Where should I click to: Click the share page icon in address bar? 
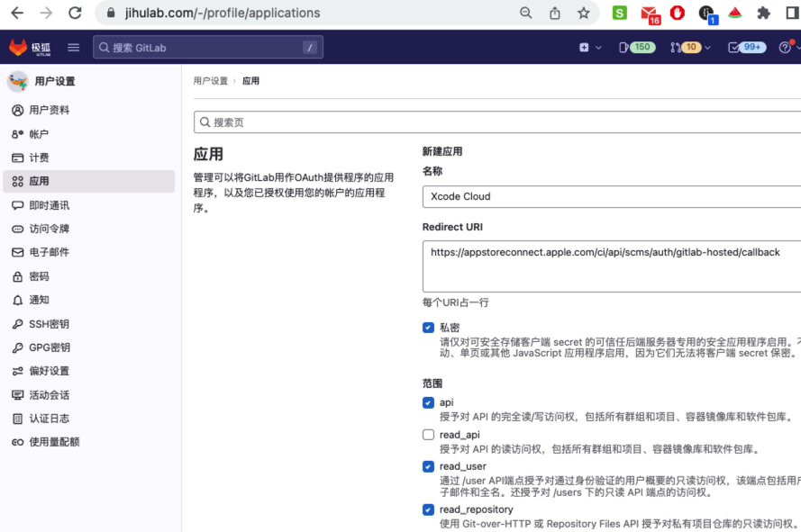tap(555, 13)
